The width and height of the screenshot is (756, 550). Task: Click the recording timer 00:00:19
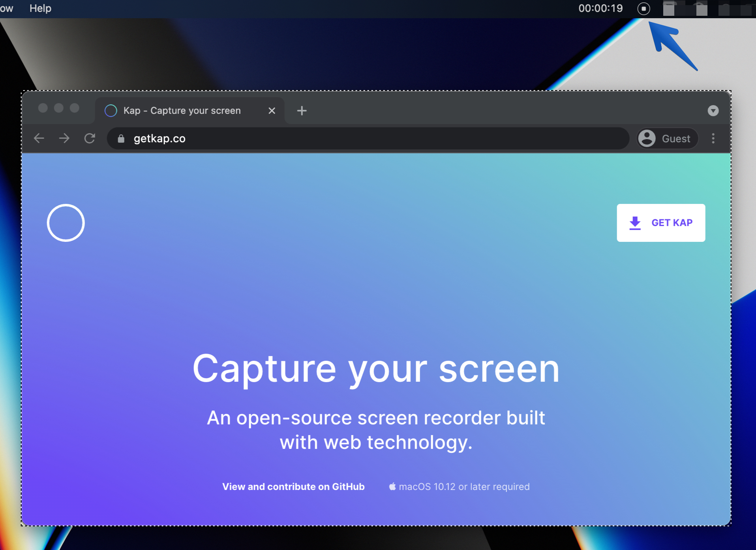point(600,8)
